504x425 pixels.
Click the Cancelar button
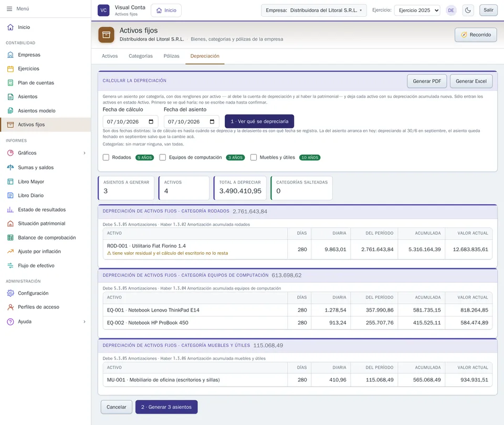117,407
